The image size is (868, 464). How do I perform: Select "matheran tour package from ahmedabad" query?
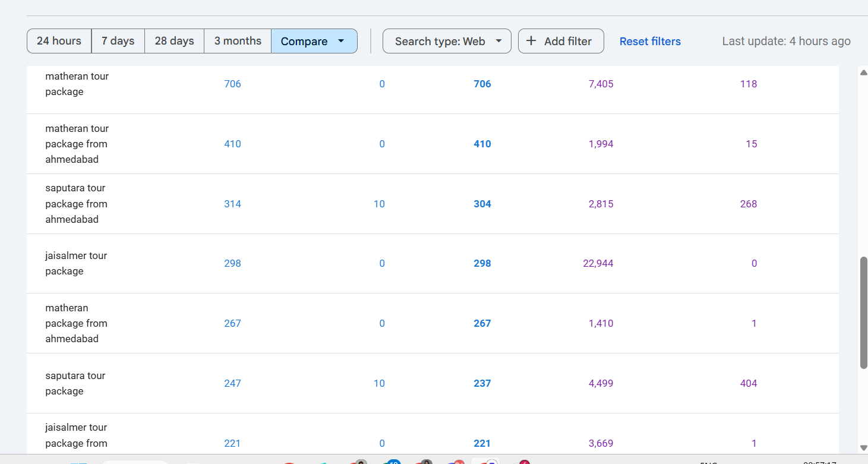[x=77, y=144]
